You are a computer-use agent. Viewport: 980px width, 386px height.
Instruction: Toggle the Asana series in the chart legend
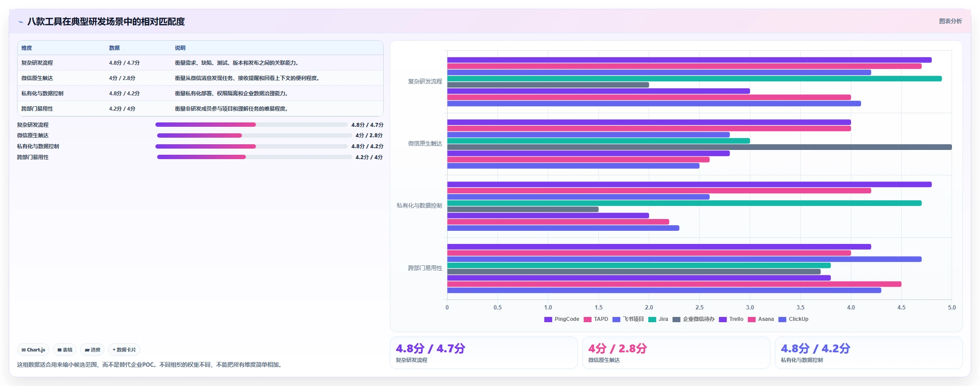761,319
